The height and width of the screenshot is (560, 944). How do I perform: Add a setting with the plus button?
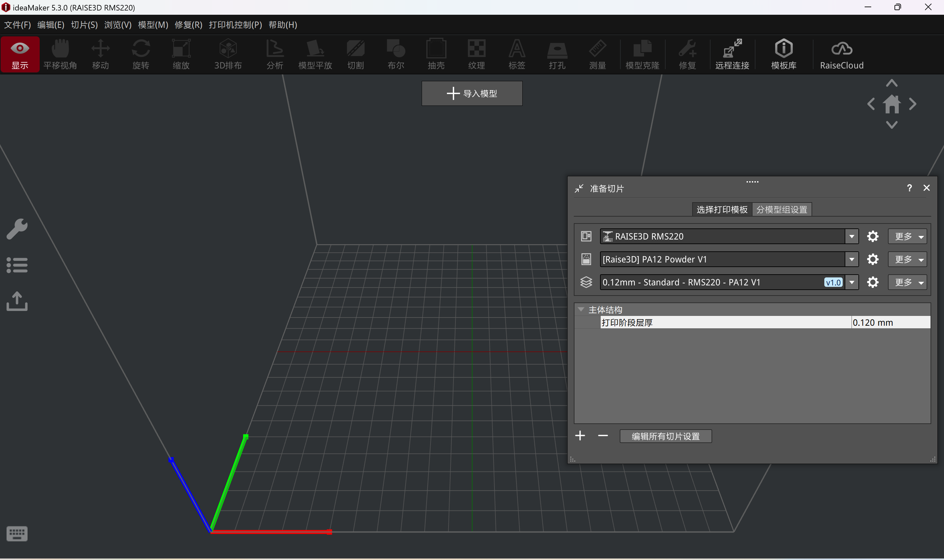580,436
